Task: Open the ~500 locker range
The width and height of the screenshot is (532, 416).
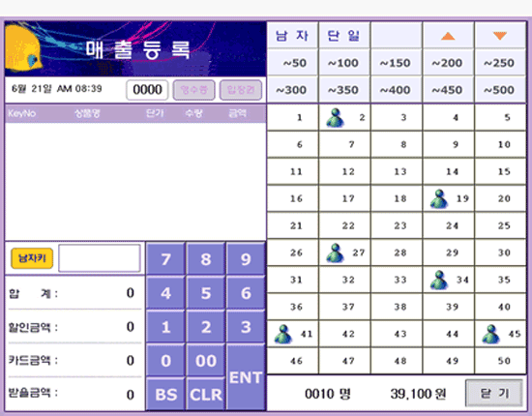Action: pyautogui.click(x=500, y=90)
